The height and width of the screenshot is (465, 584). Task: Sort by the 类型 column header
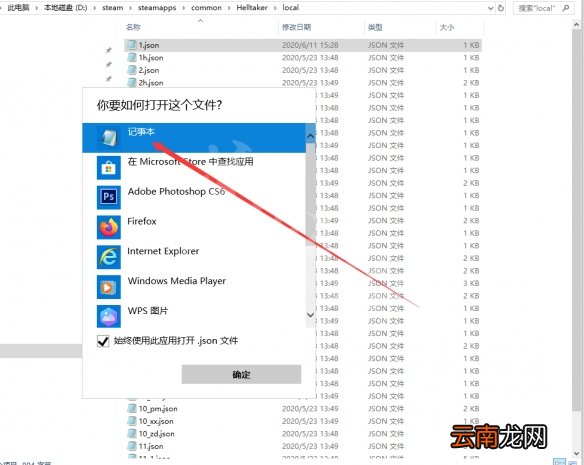[x=375, y=27]
